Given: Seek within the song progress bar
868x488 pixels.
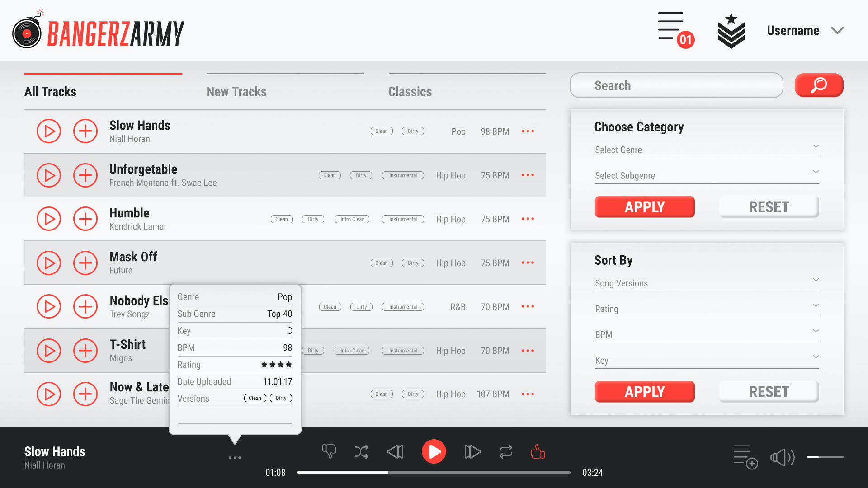Looking at the screenshot, I should point(434,472).
